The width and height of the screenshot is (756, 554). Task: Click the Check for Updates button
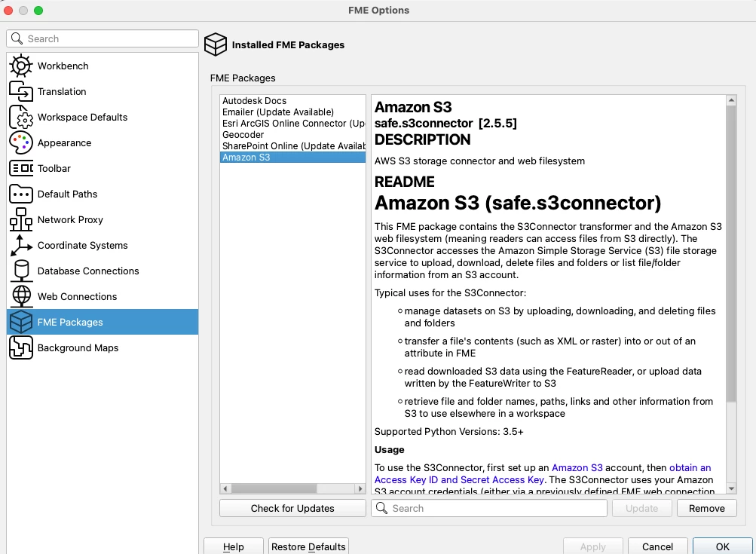click(292, 508)
